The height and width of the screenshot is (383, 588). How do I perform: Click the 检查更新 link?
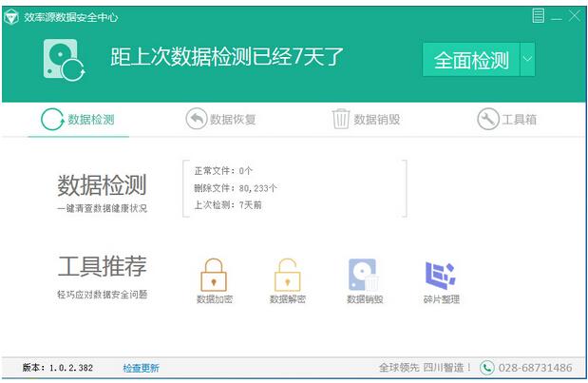[x=141, y=368]
